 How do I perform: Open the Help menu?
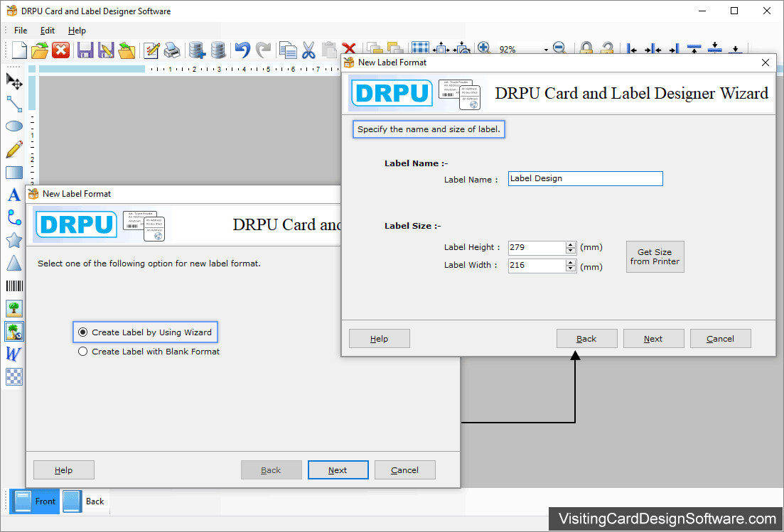click(x=77, y=31)
